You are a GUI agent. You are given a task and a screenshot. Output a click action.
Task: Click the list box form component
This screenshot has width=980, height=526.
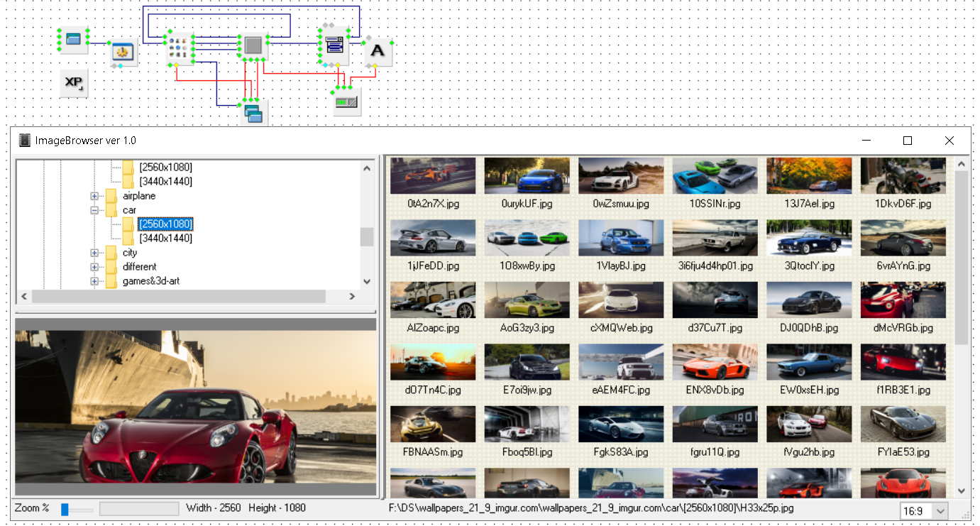tap(334, 45)
